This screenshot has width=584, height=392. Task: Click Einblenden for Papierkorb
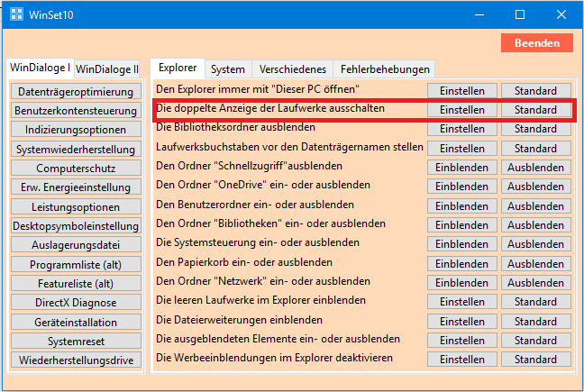461,264
